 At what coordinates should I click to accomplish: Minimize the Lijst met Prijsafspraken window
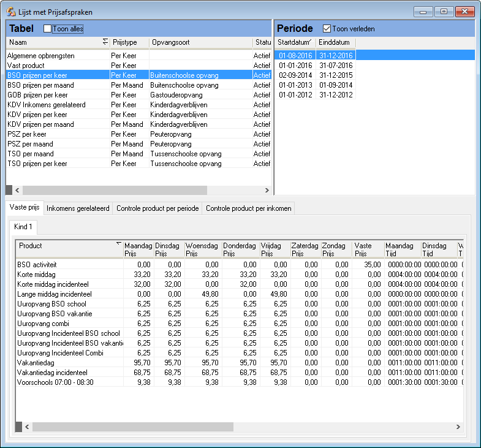pyautogui.click(x=423, y=11)
